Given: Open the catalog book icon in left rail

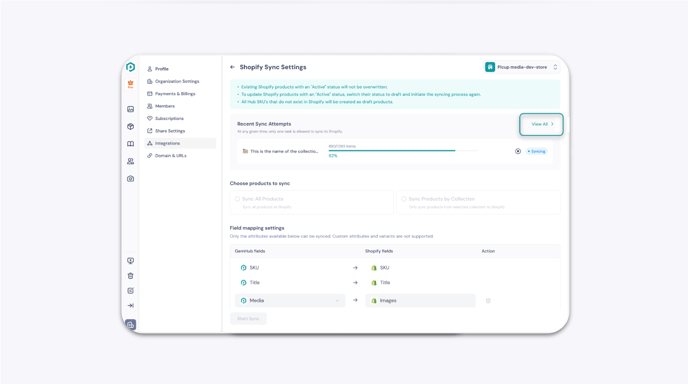Looking at the screenshot, I should pos(130,144).
